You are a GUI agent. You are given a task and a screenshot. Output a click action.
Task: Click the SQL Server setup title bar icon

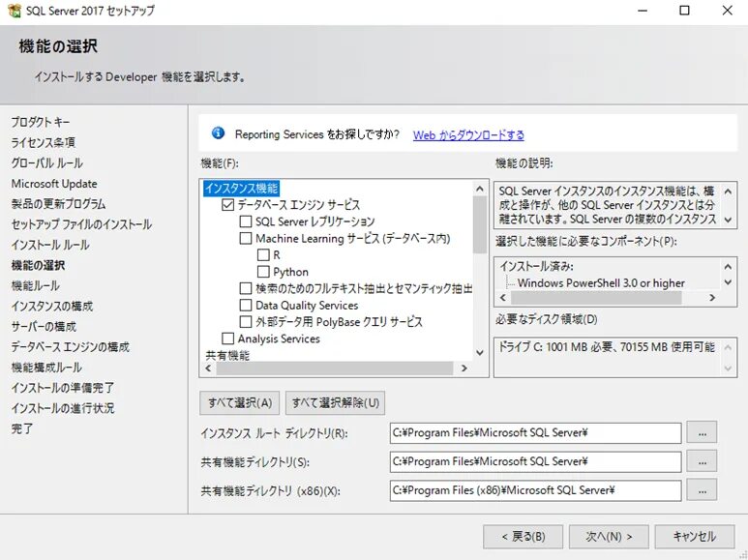15,11
